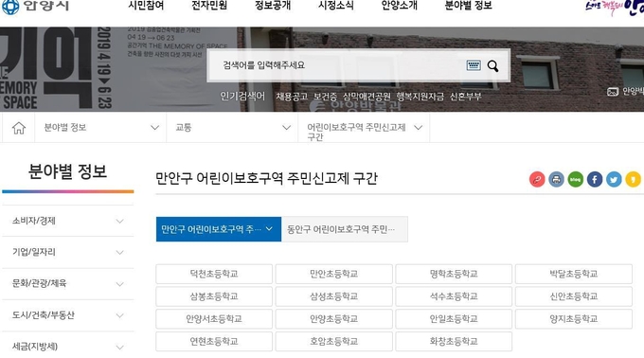Screen dimensions: 644x358
Task: Expand 분야별 정보 breadcrumb dropdown
Action: click(x=100, y=128)
